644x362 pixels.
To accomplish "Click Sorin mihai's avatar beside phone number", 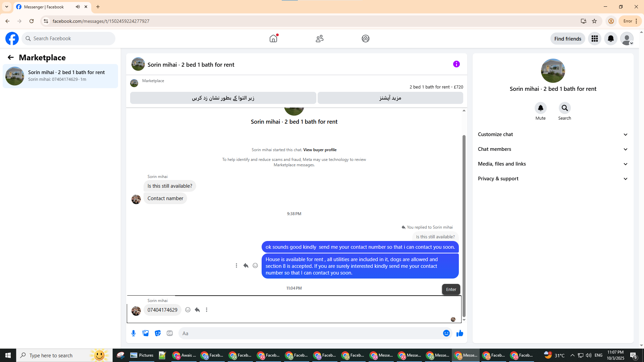I will 136,311.
